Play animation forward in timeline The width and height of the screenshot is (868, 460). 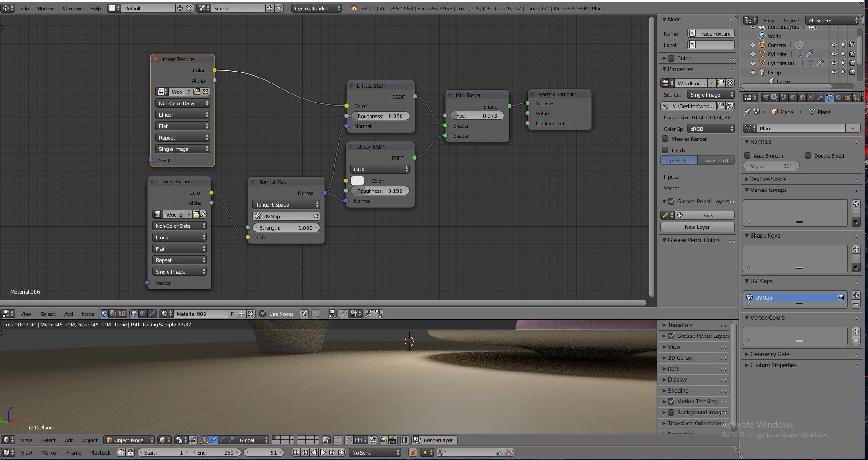323,452
